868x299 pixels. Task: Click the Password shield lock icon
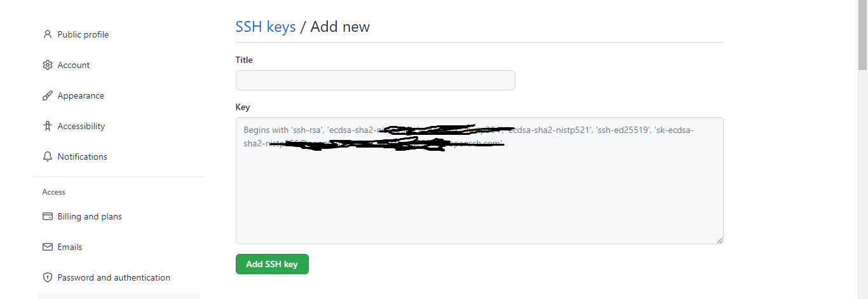click(x=47, y=277)
